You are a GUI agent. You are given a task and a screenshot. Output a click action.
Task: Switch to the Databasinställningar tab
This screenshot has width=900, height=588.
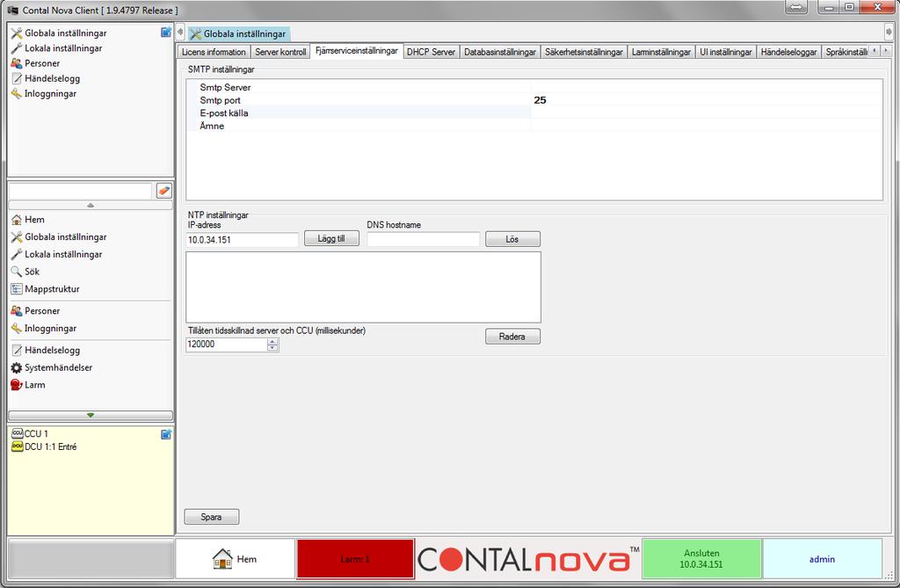pos(500,52)
